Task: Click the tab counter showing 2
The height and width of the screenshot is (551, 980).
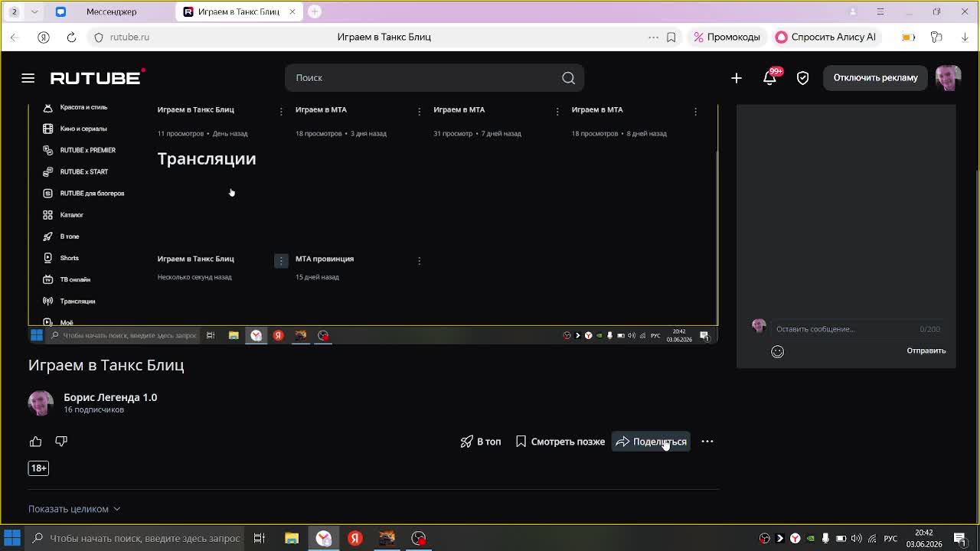Action: pyautogui.click(x=14, y=11)
